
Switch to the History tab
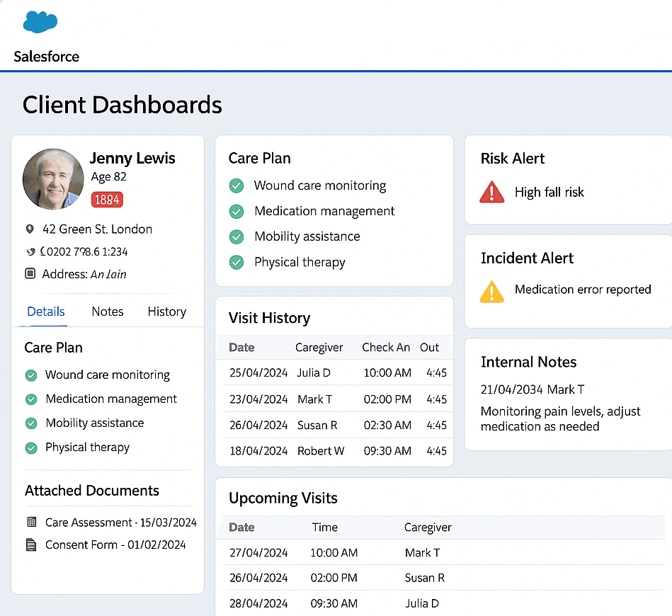pos(167,312)
